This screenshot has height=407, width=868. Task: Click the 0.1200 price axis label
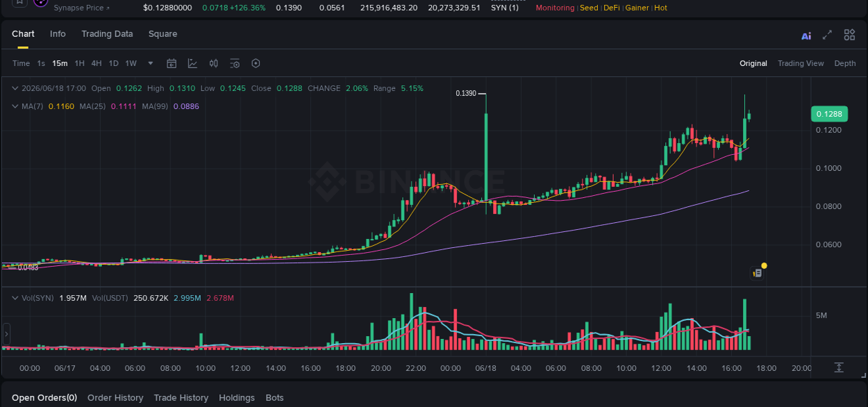(828, 130)
